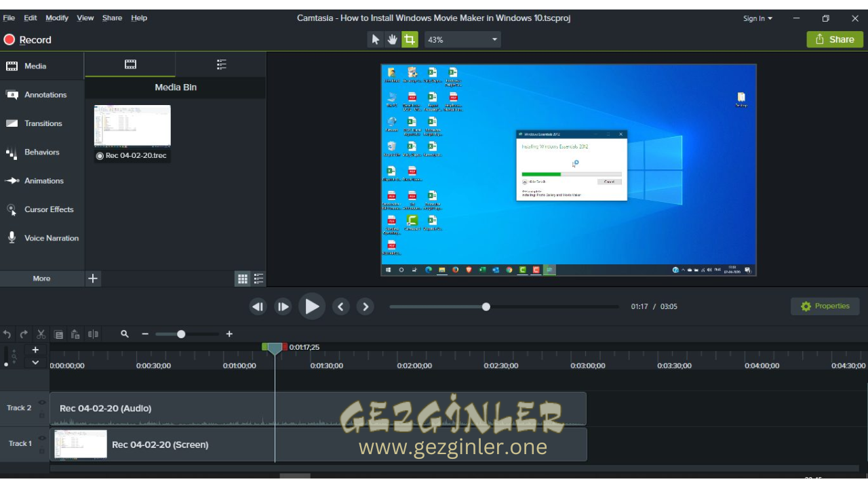Switch to the Library list tab

tap(221, 64)
